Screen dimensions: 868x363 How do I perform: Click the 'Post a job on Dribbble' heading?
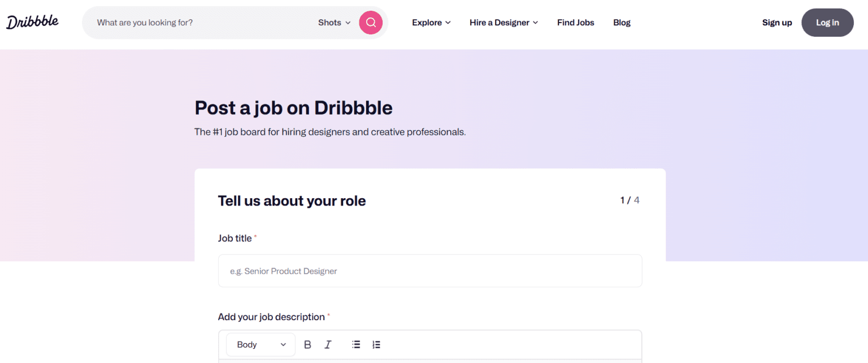click(x=293, y=107)
